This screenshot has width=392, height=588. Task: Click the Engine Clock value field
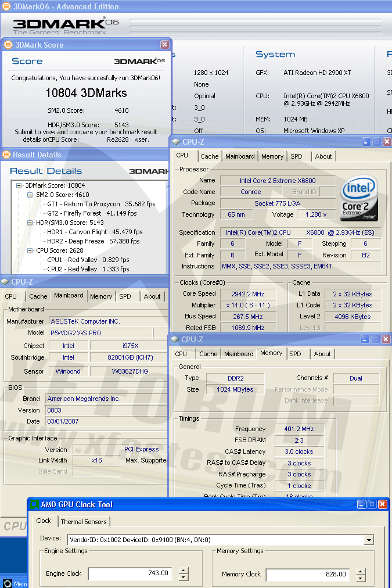click(x=130, y=573)
